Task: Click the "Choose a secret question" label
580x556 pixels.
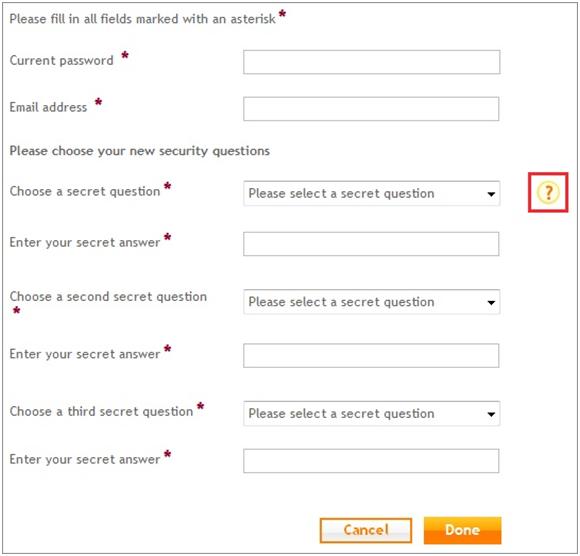Action: (x=85, y=191)
